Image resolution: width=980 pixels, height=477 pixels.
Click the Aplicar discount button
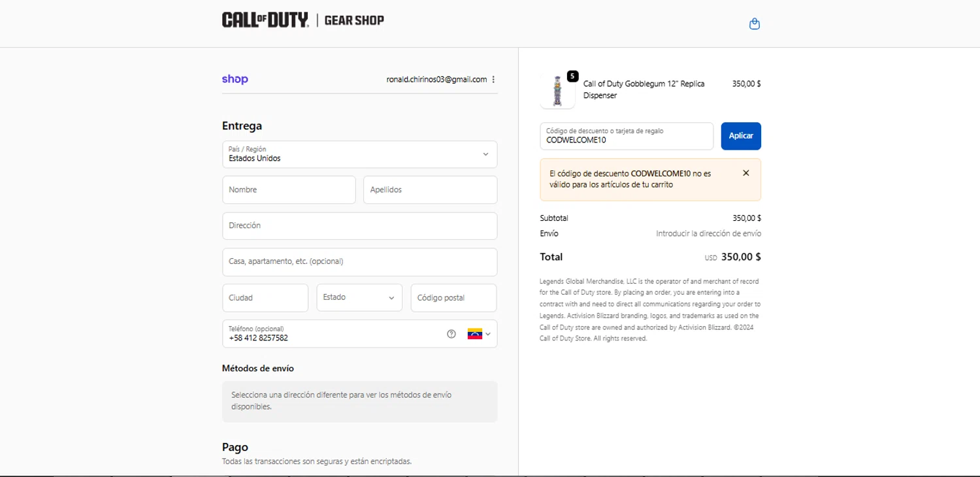point(741,136)
